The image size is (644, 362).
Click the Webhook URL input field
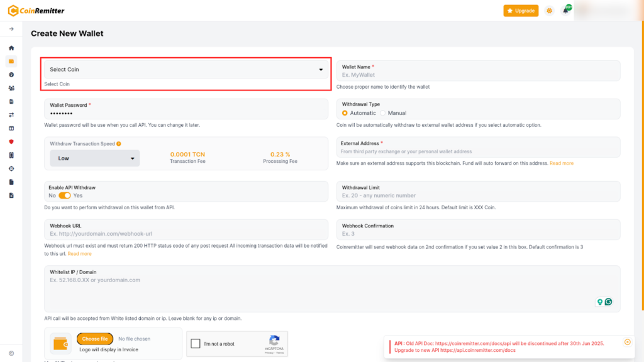pyautogui.click(x=186, y=234)
